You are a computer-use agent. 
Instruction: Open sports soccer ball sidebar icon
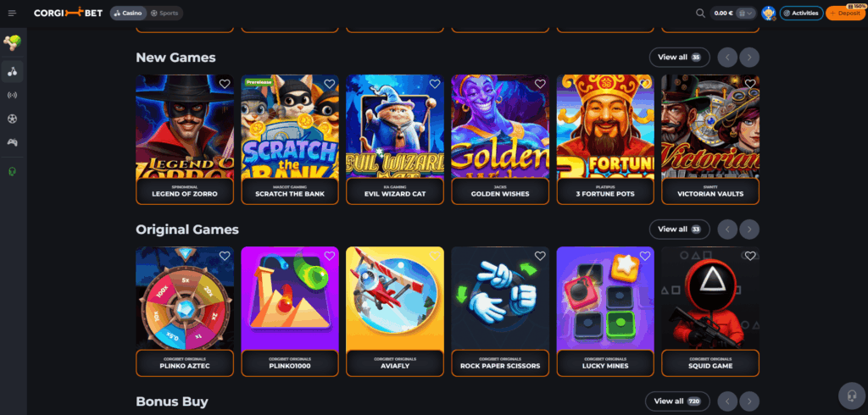[12, 119]
